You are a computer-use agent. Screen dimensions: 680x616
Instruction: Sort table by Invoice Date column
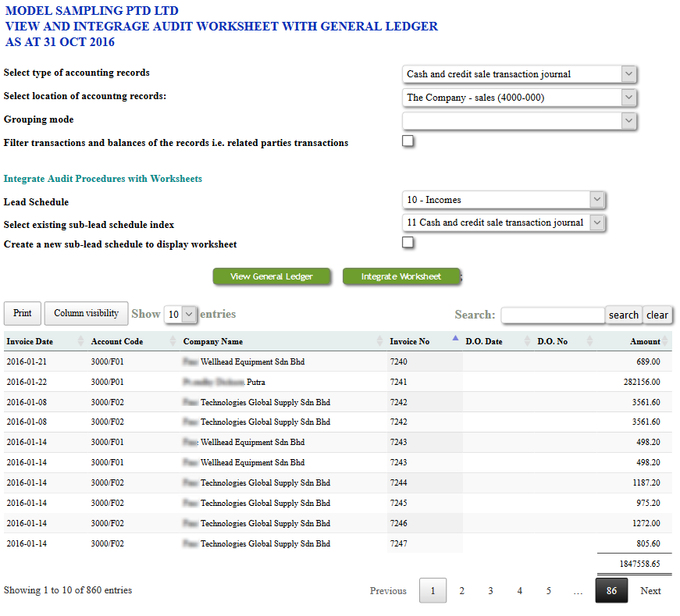pos(30,341)
